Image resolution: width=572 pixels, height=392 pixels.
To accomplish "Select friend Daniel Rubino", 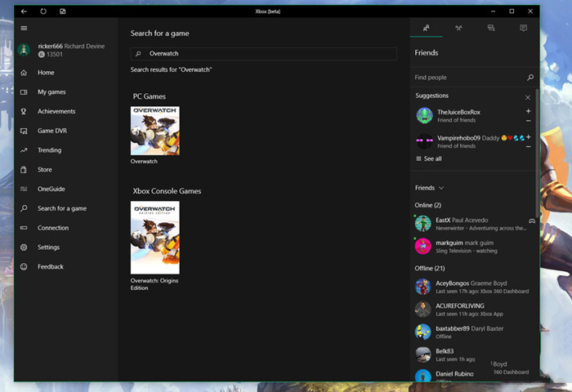I will click(453, 374).
